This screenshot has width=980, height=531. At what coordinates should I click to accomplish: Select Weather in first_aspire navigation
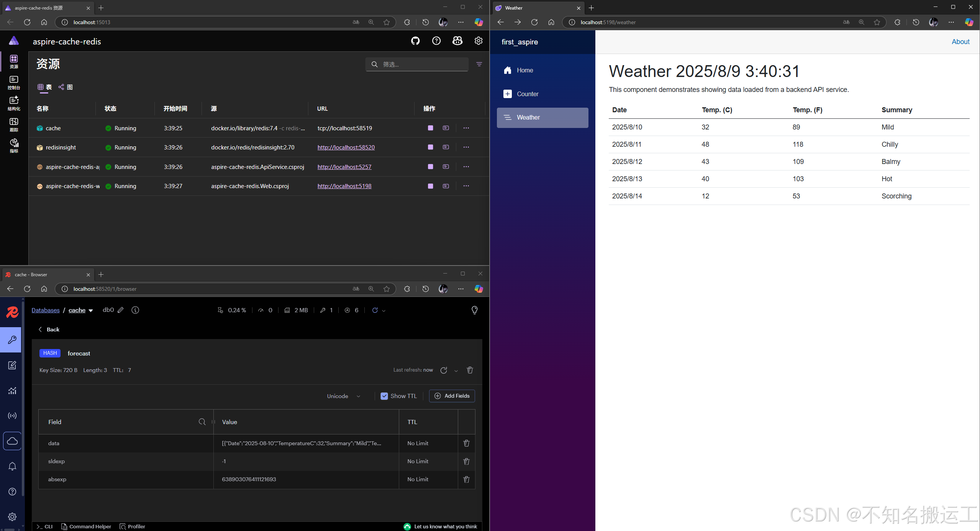tap(542, 118)
